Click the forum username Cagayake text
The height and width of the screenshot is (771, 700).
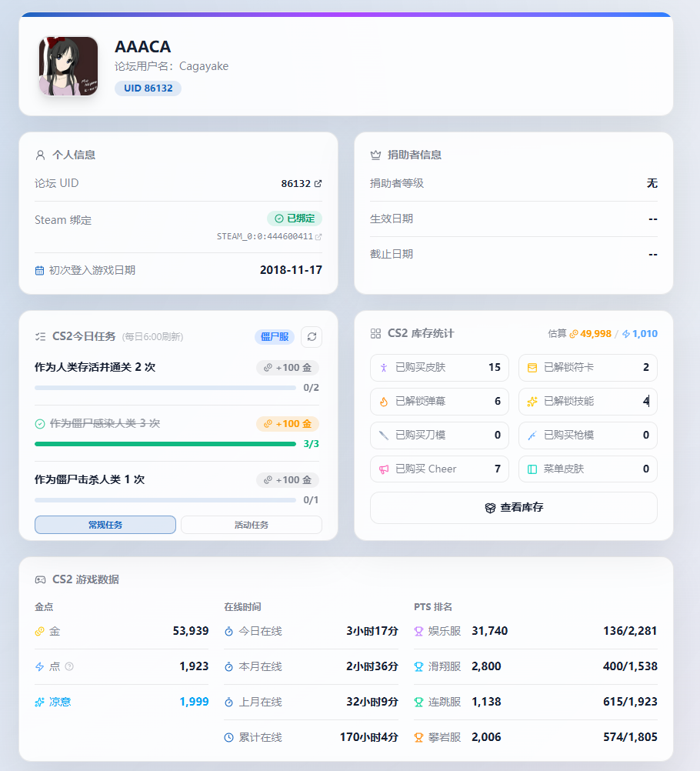click(204, 66)
